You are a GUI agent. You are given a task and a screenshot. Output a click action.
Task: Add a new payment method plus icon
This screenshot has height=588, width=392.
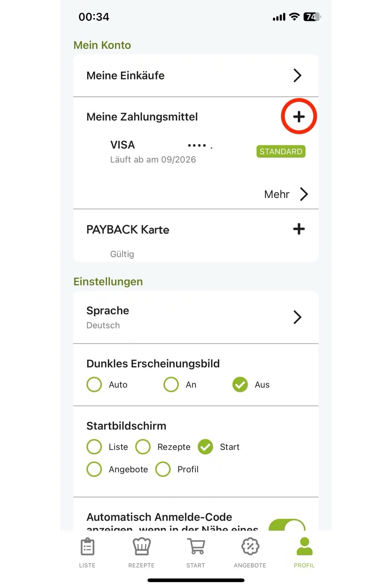tap(299, 117)
